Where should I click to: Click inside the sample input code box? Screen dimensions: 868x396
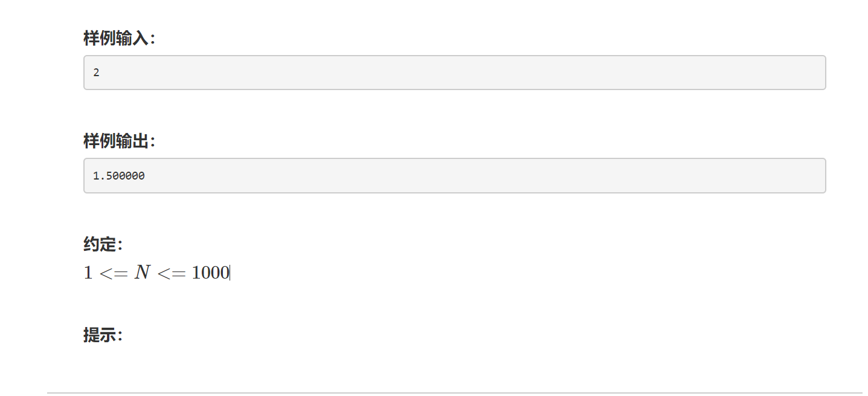(454, 73)
